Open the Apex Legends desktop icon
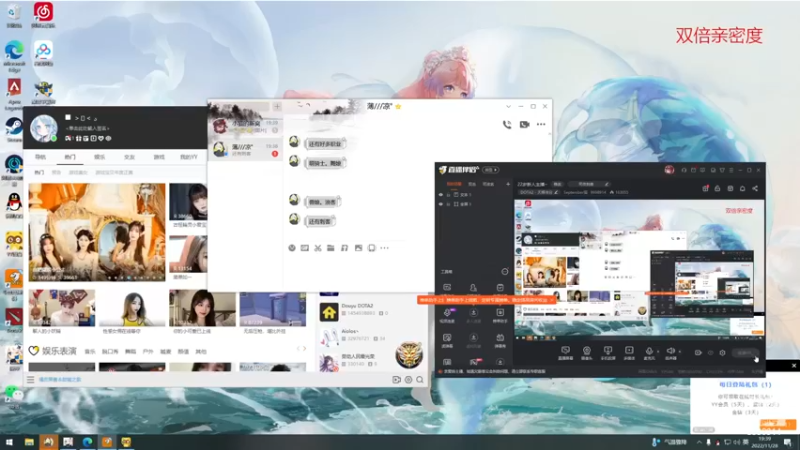Screen dimensions: 800x450 point(14,94)
